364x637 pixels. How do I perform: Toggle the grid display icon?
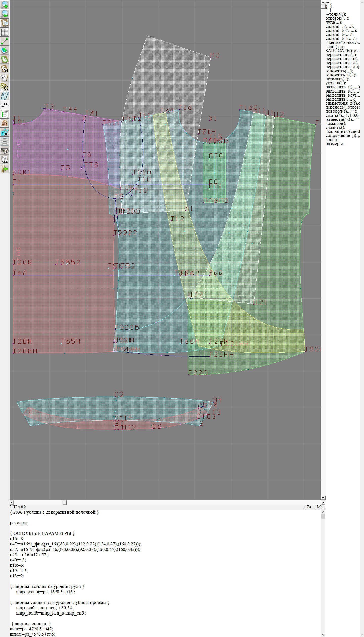[x=5, y=32]
